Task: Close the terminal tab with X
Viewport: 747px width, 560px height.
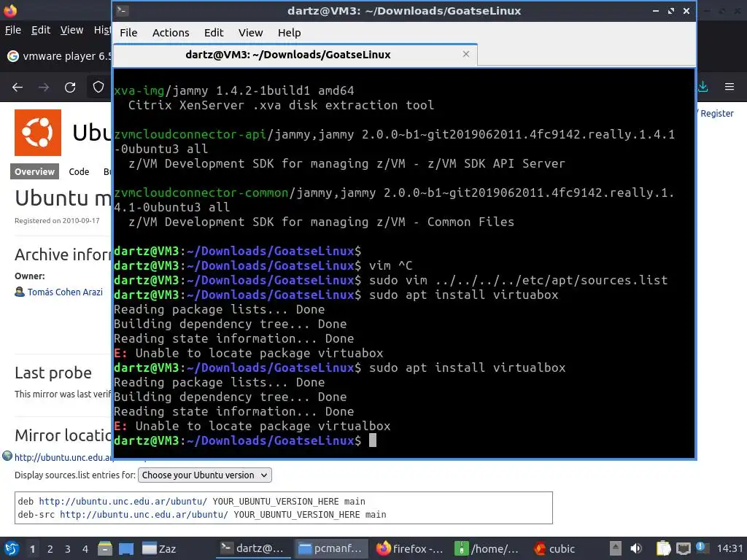Action: (x=466, y=54)
